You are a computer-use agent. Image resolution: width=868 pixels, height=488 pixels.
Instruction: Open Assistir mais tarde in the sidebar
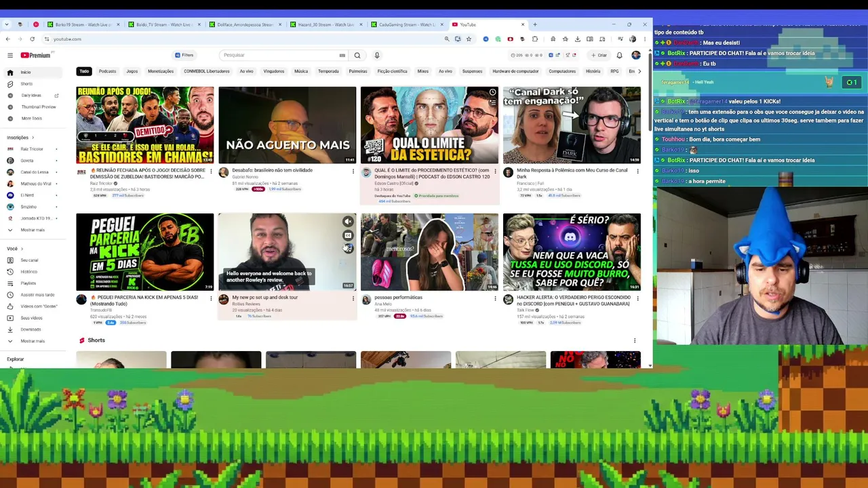click(x=33, y=295)
